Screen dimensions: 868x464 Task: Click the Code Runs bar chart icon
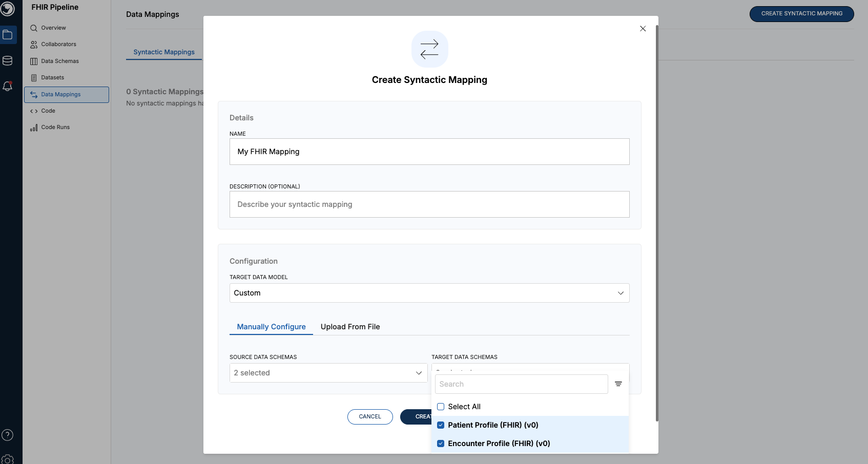point(34,128)
